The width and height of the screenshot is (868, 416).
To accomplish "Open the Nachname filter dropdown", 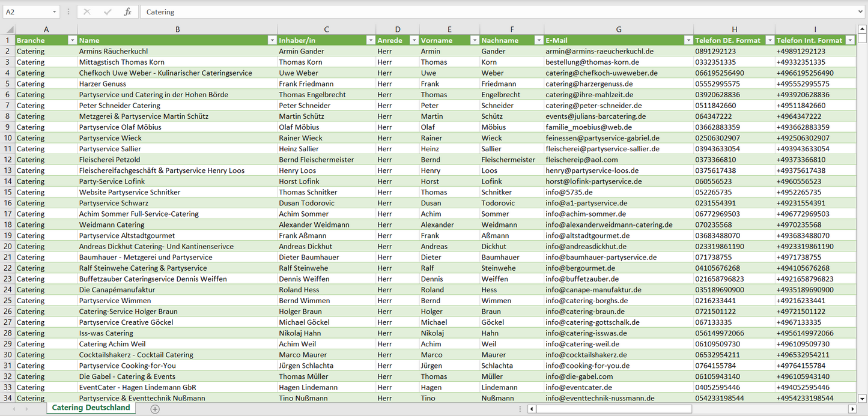I will click(x=538, y=40).
